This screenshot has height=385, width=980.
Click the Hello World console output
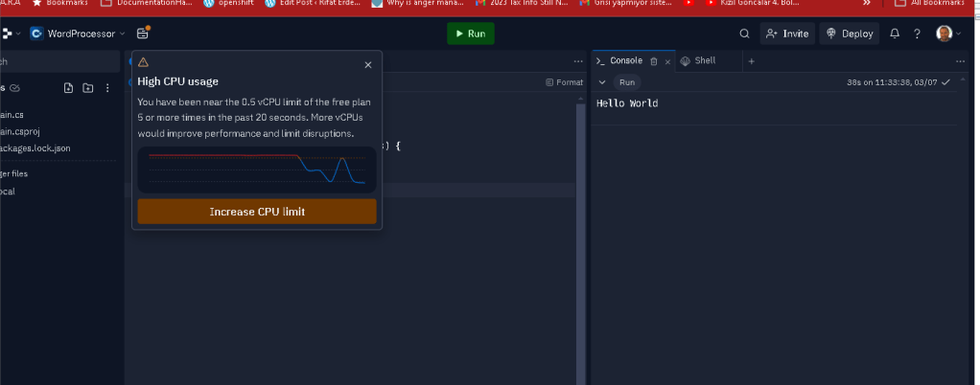pyautogui.click(x=627, y=103)
